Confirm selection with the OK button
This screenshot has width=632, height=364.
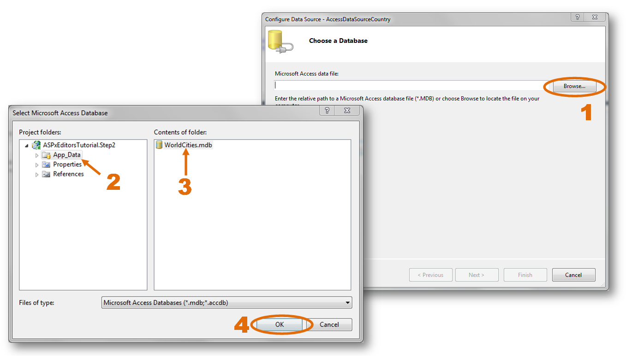[280, 324]
